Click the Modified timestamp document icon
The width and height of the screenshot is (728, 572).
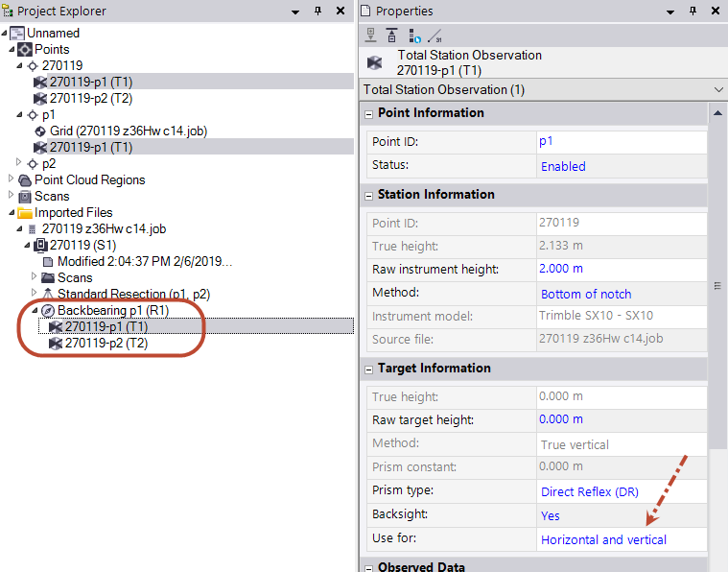(x=48, y=262)
